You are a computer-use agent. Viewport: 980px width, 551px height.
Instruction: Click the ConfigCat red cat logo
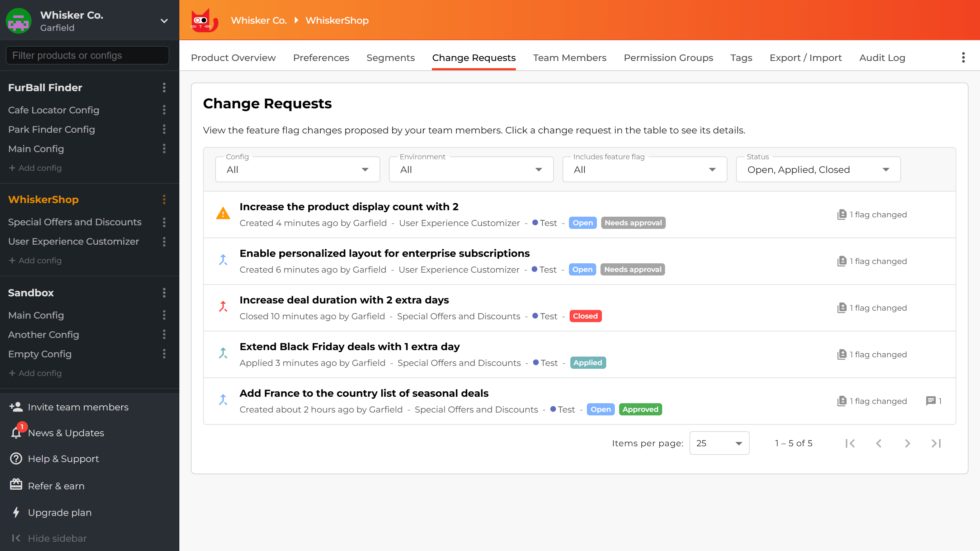[204, 20]
